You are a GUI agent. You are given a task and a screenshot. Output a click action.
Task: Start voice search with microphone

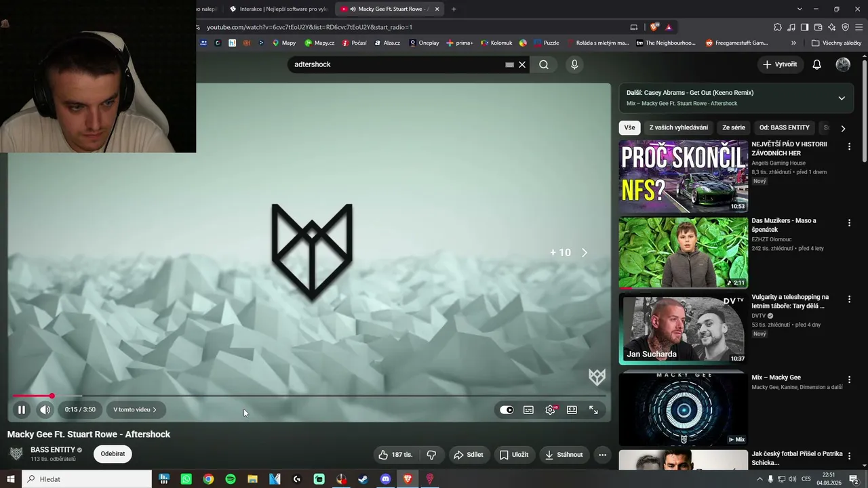(574, 64)
